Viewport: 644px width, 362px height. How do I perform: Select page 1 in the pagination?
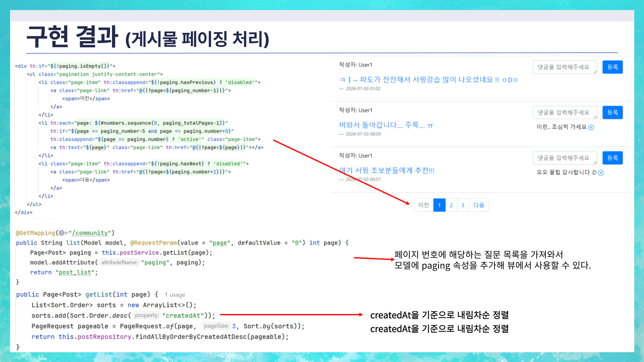pyautogui.click(x=439, y=205)
